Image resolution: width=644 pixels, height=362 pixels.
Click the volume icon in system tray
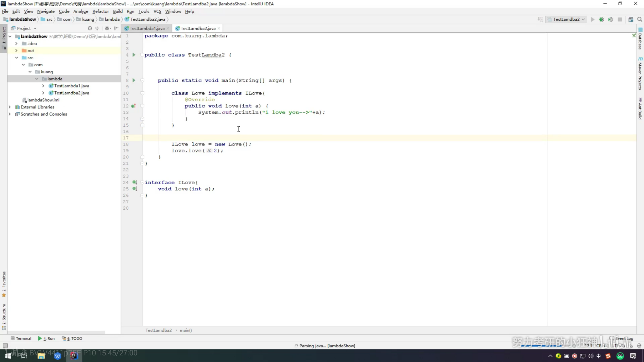[591, 356]
